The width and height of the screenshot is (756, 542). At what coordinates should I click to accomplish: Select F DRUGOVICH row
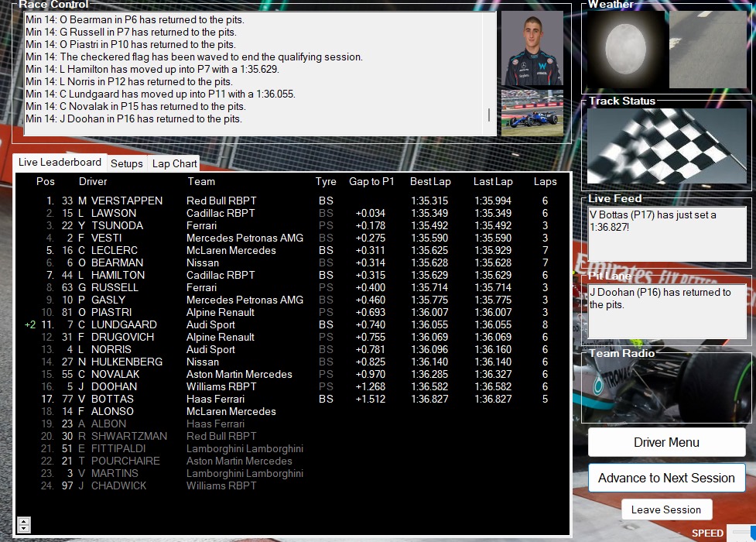pyautogui.click(x=292, y=337)
